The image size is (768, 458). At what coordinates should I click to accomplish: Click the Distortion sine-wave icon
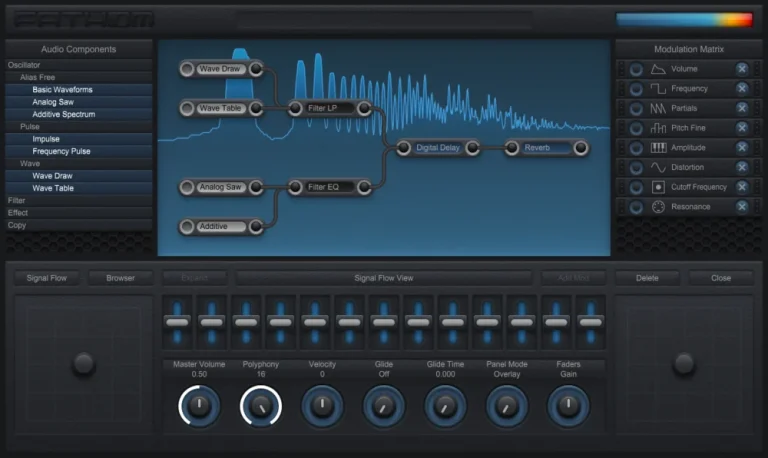[658, 167]
